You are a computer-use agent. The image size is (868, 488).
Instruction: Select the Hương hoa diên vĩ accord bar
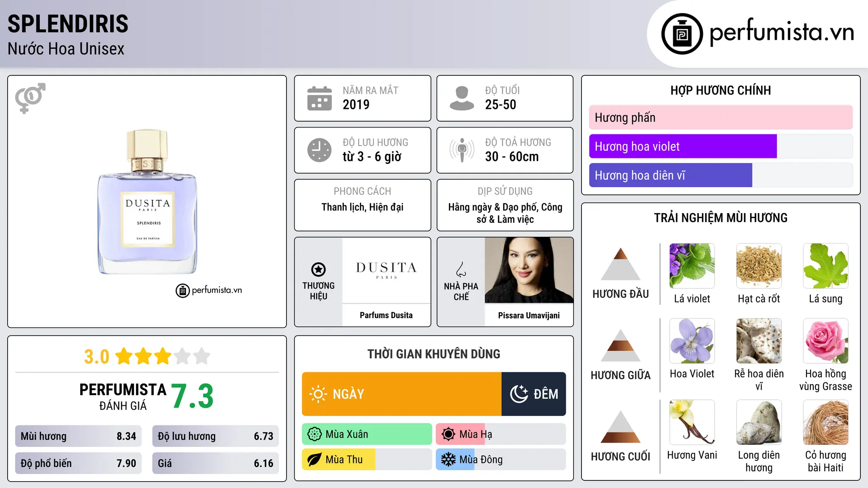click(721, 175)
